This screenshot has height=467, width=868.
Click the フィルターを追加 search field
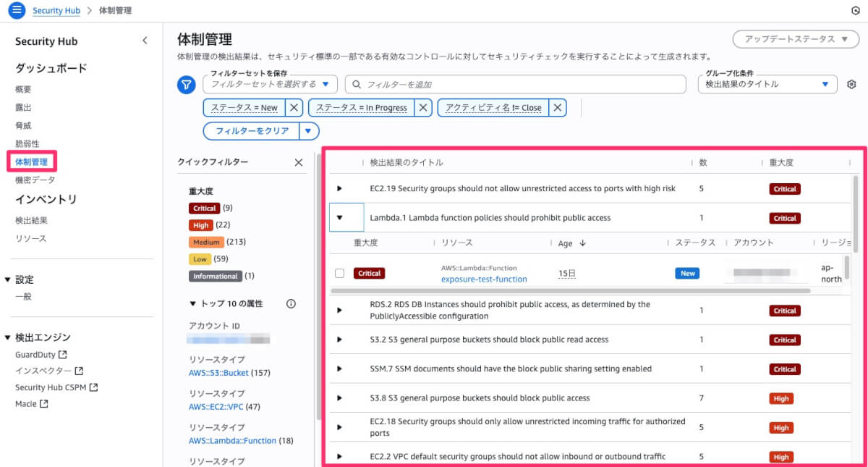pyautogui.click(x=515, y=85)
